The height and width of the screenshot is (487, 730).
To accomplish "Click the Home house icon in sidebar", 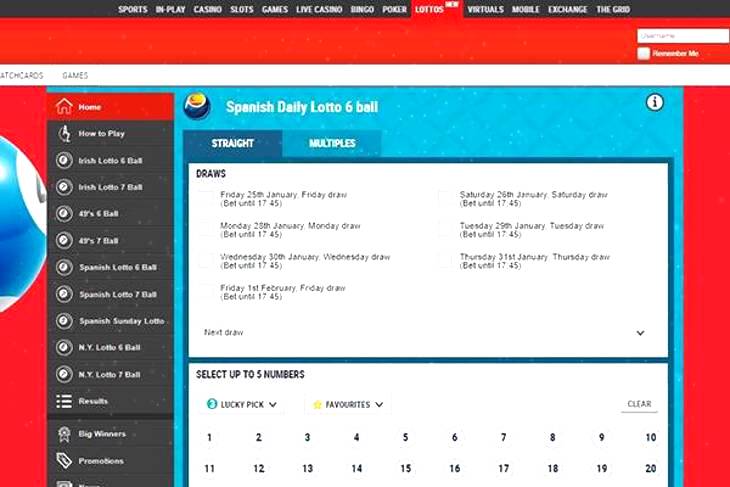I will [x=64, y=106].
